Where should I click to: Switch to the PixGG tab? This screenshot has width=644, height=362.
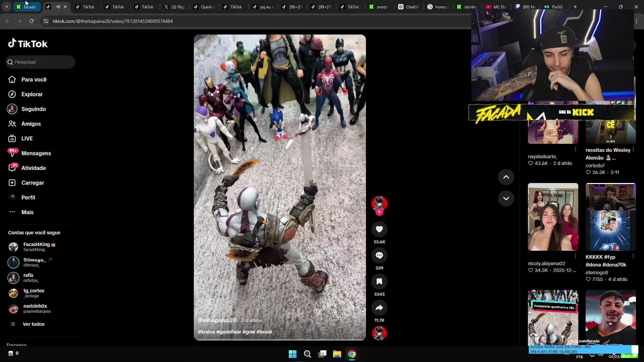tap(553, 7)
